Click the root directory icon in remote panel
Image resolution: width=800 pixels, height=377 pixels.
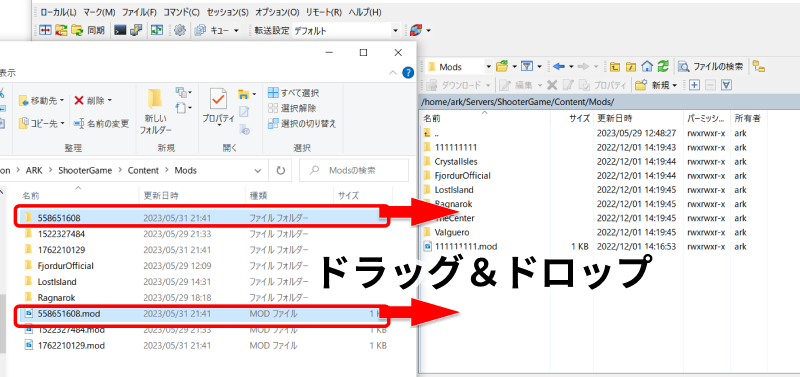coord(631,66)
